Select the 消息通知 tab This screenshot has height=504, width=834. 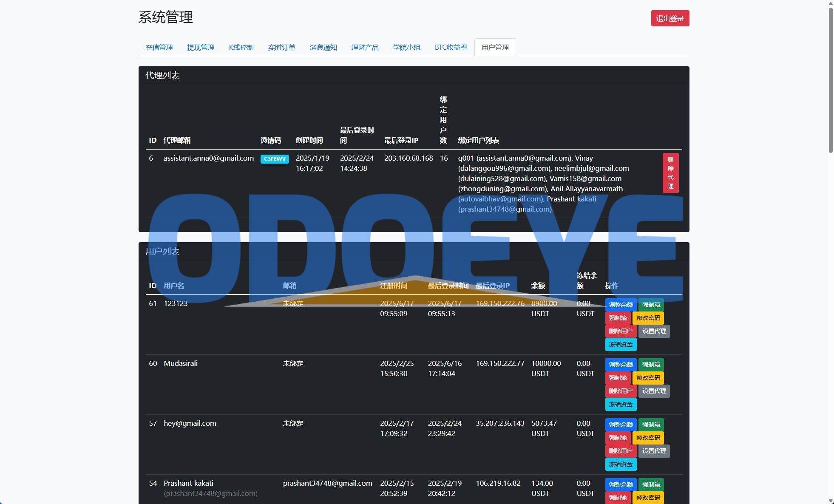(323, 47)
